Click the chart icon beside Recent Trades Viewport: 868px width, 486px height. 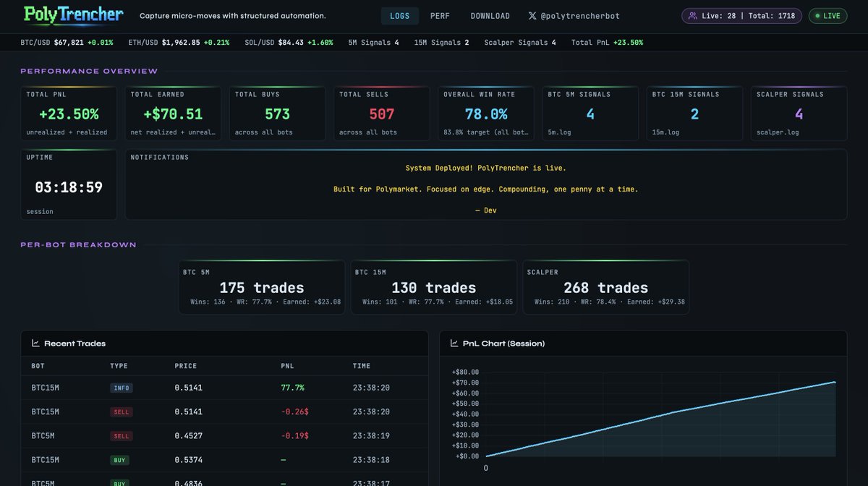(35, 344)
